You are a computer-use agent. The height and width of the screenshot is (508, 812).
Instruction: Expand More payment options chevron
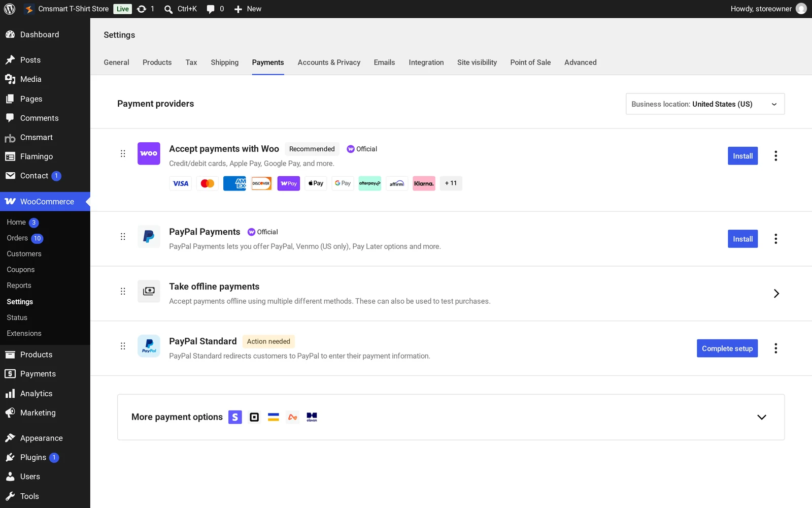click(x=761, y=417)
